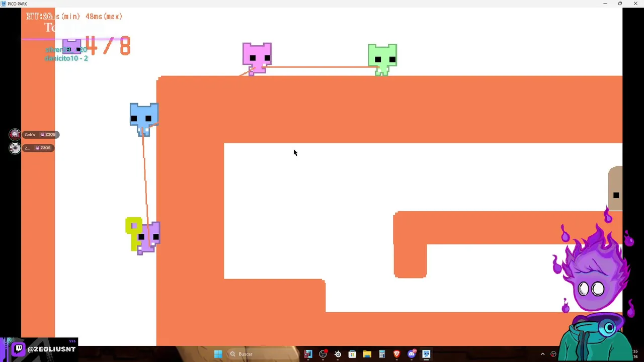644x362 pixels.
Task: Open Discord from the taskbar
Action: tap(412, 354)
